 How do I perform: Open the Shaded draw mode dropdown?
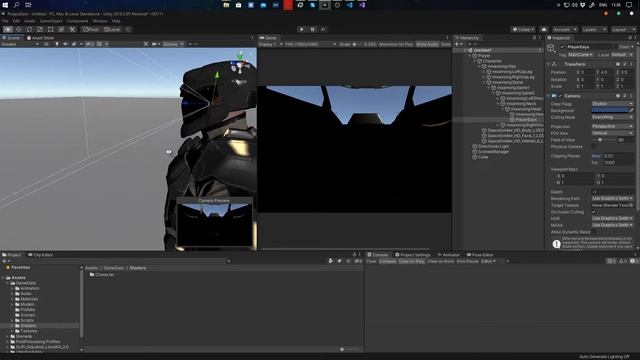20,44
